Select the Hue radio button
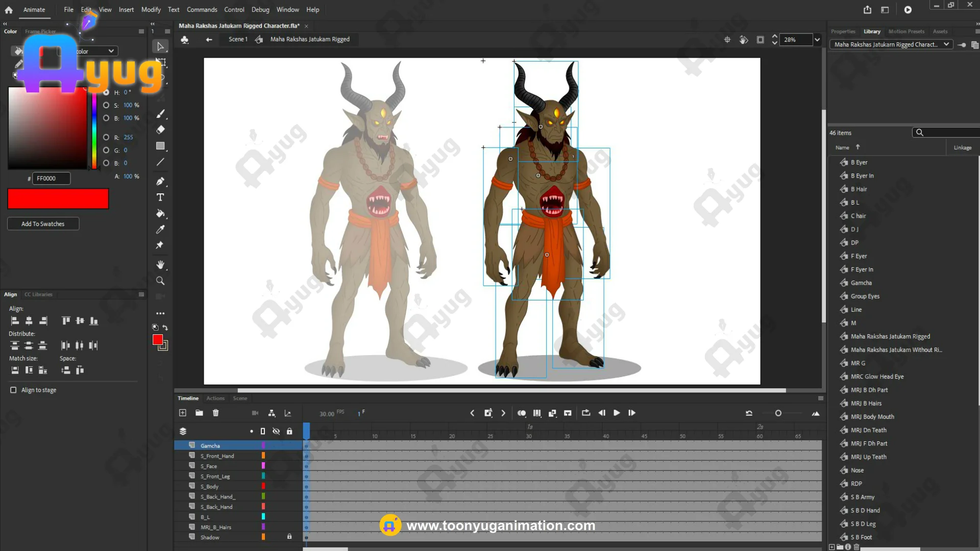The image size is (980, 551). pos(106,92)
